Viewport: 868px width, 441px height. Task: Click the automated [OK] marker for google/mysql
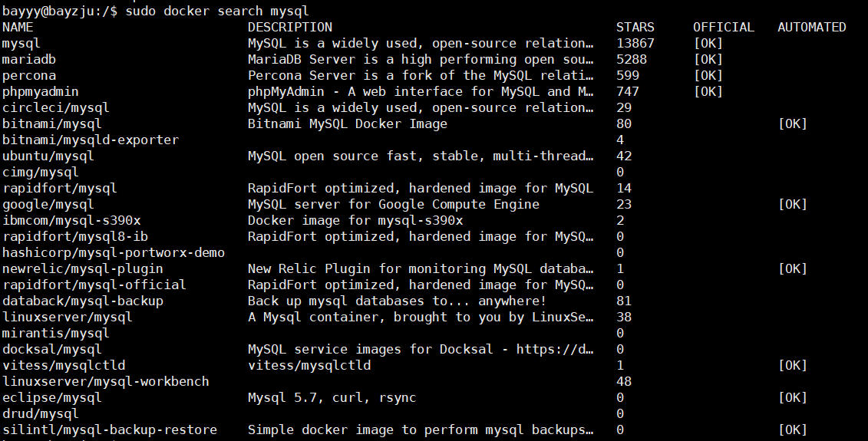(793, 205)
